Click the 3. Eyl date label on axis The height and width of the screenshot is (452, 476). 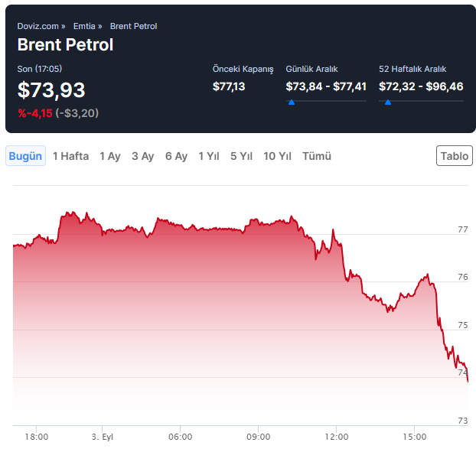click(102, 437)
